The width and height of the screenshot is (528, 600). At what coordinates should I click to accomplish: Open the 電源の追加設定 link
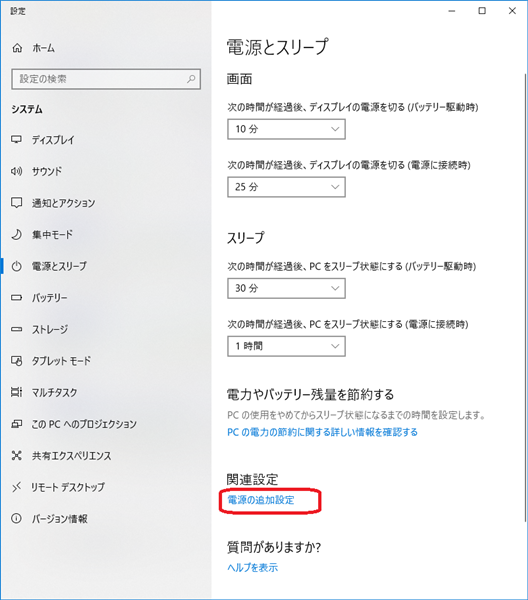tap(261, 500)
